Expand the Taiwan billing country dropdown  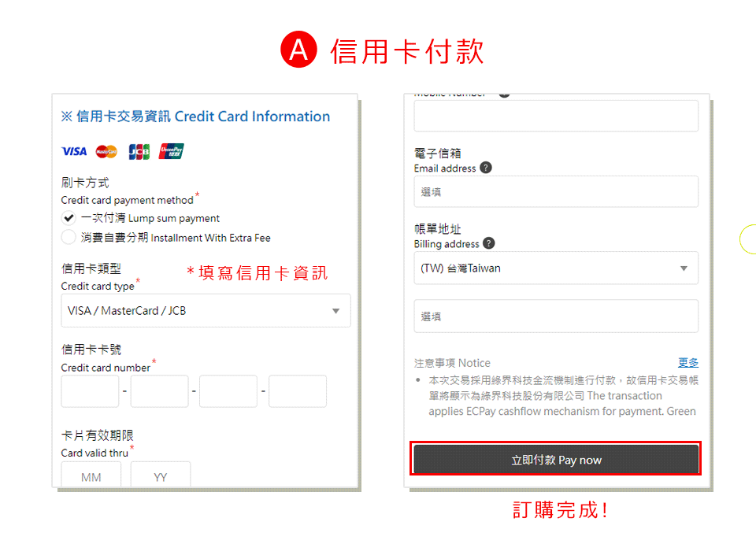click(556, 268)
